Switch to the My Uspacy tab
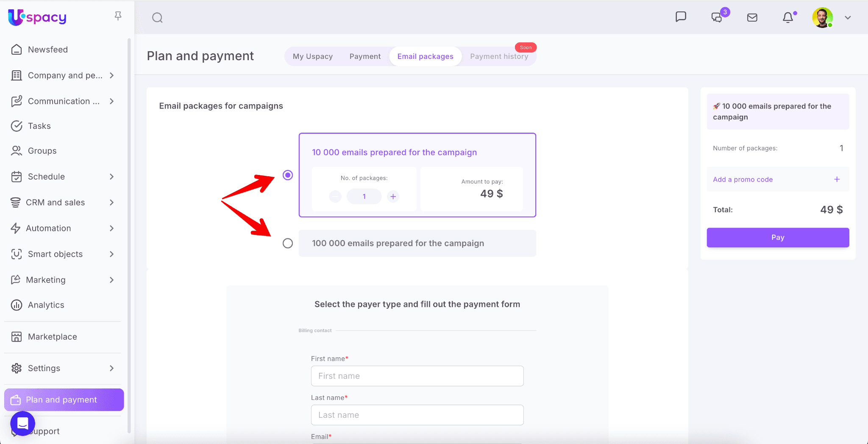 312,56
